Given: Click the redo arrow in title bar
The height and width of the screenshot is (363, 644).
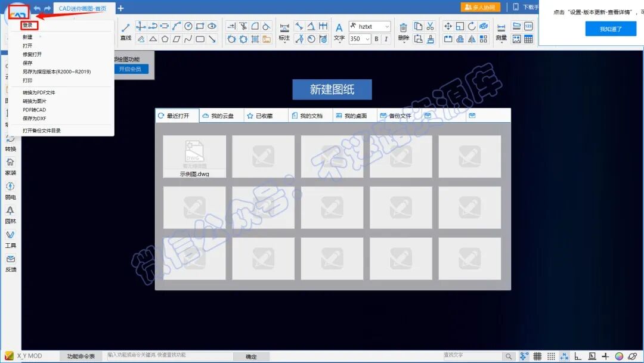Looking at the screenshot, I should click(47, 8).
